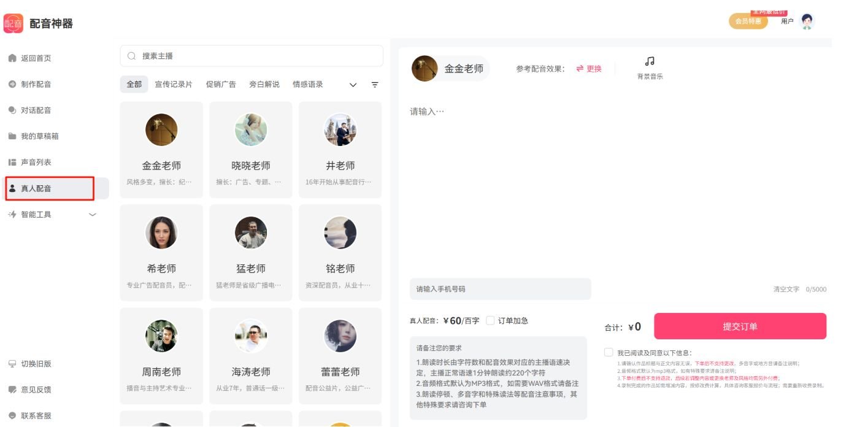Image resolution: width=868 pixels, height=427 pixels.
Task: Click the description '资深配音员，从业十…'
Action: (x=339, y=285)
